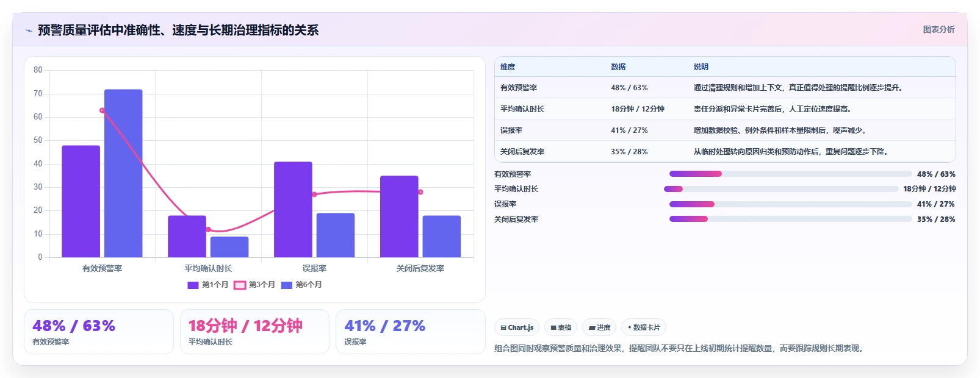
Task: Click the dashboard title 预警质量评估中准确性
Action: (x=178, y=30)
